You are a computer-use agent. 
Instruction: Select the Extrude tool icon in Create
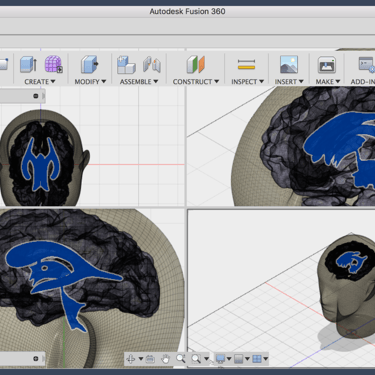pos(28,64)
